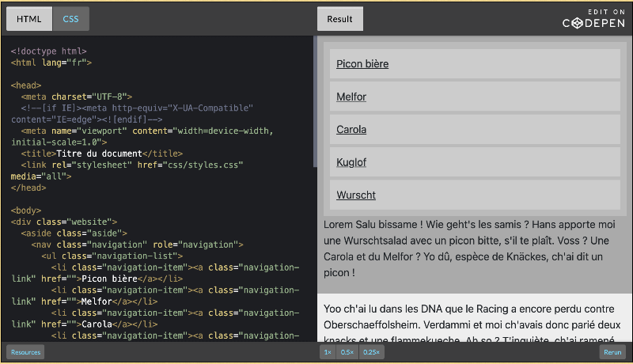Set preview zoom to 1×
Image resolution: width=633 pixels, height=364 pixels.
[x=328, y=352]
